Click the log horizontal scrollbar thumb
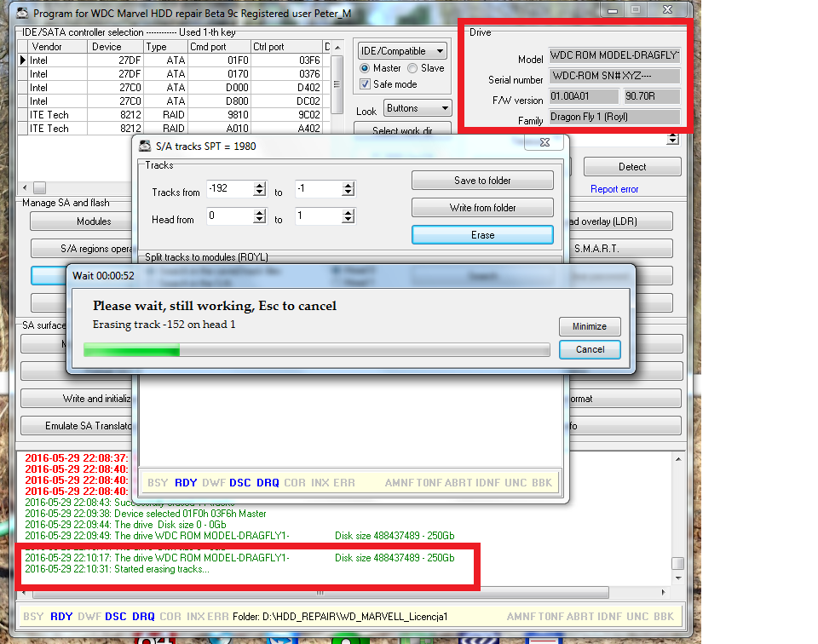818x644 pixels. coord(320,593)
